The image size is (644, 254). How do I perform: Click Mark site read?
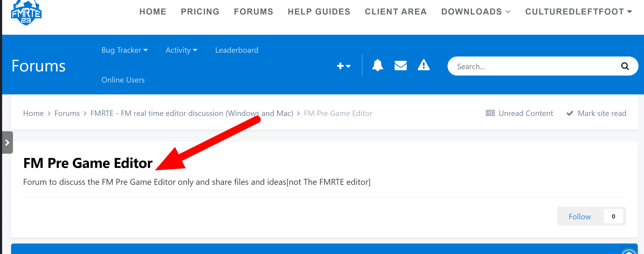click(596, 113)
